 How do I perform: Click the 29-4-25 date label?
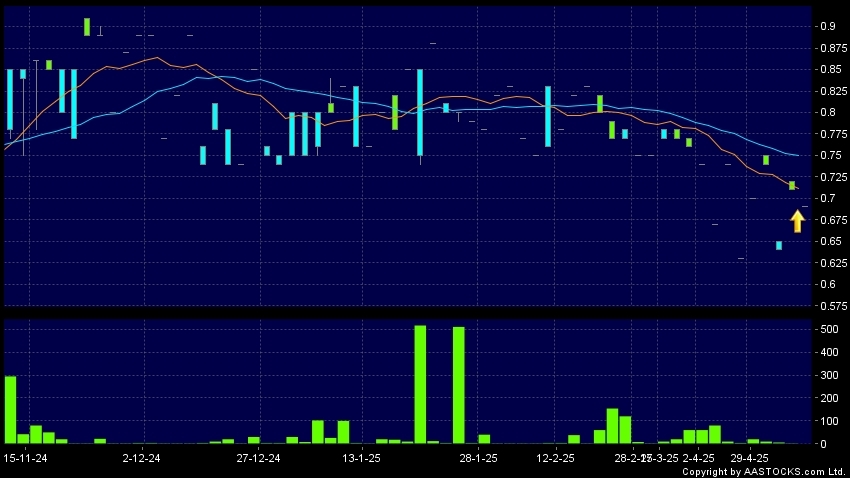(749, 458)
